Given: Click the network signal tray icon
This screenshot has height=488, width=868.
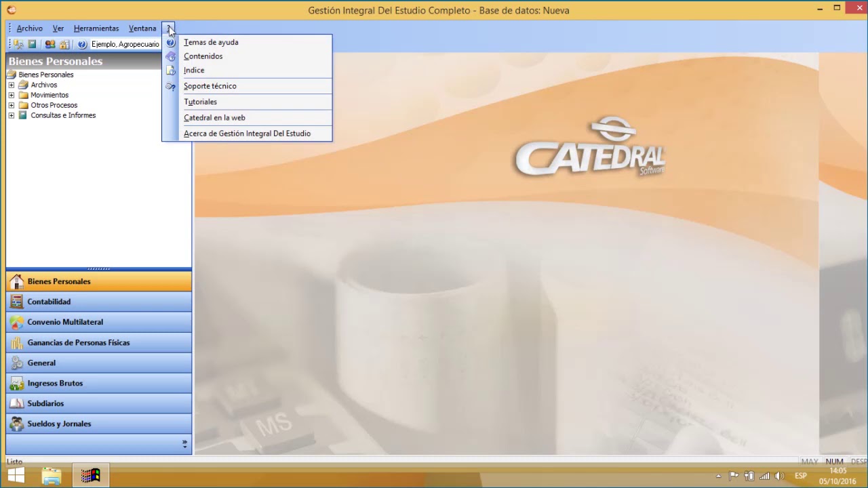Looking at the screenshot, I should tap(764, 476).
